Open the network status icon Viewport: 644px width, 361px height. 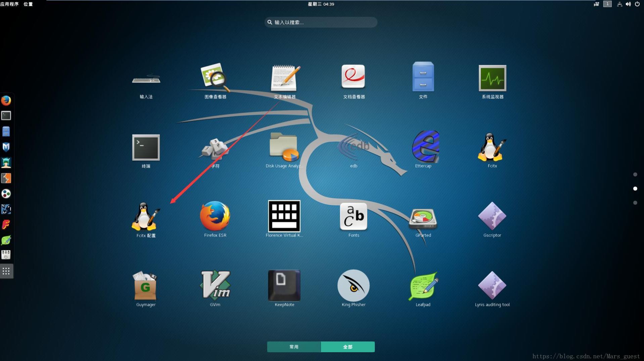pyautogui.click(x=619, y=4)
